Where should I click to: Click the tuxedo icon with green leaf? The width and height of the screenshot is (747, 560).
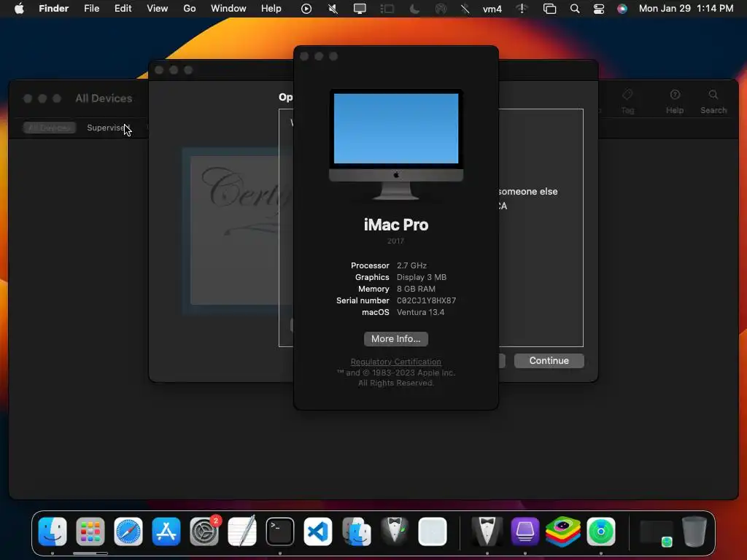coord(395,531)
